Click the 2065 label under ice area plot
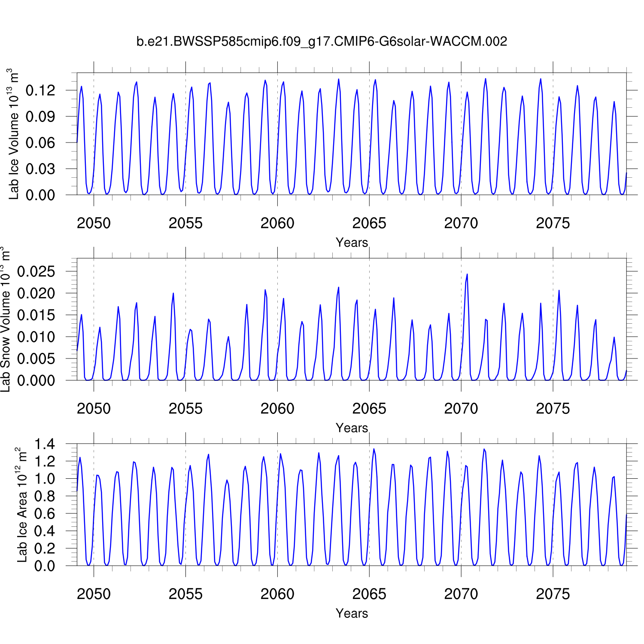This screenshot has width=644, height=644. click(369, 594)
